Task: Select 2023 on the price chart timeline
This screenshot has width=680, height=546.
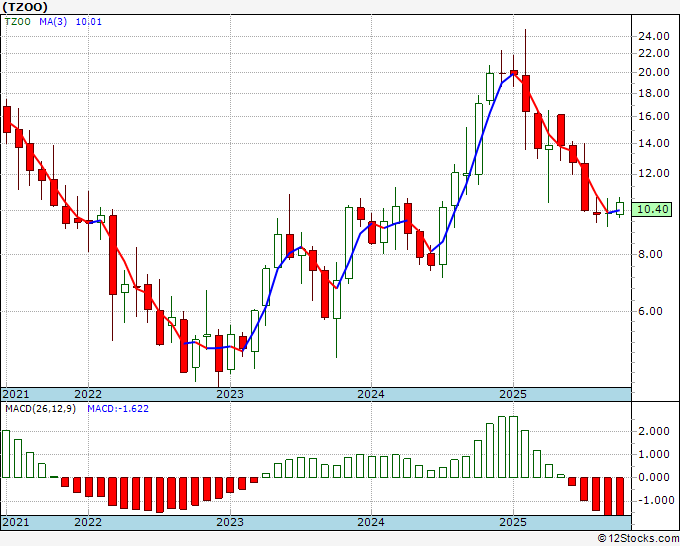Action: 230,394
